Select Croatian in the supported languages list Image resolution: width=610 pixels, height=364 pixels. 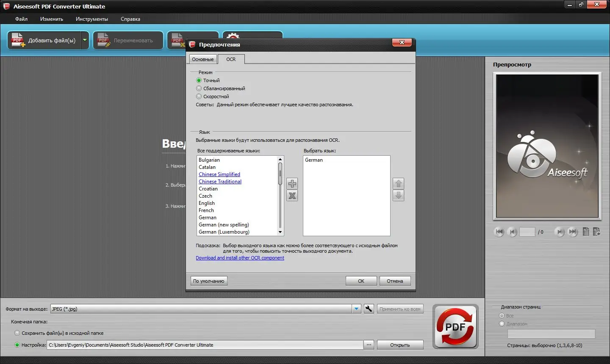[208, 189]
